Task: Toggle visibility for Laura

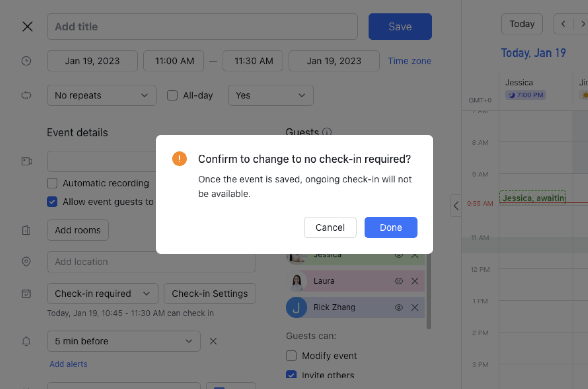Action: [x=399, y=281]
